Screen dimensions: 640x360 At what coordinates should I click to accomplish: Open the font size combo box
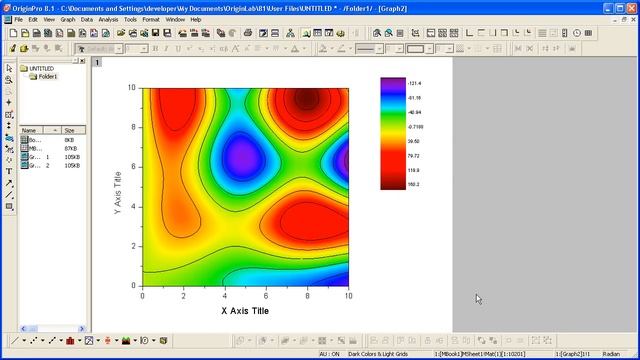[x=136, y=49]
